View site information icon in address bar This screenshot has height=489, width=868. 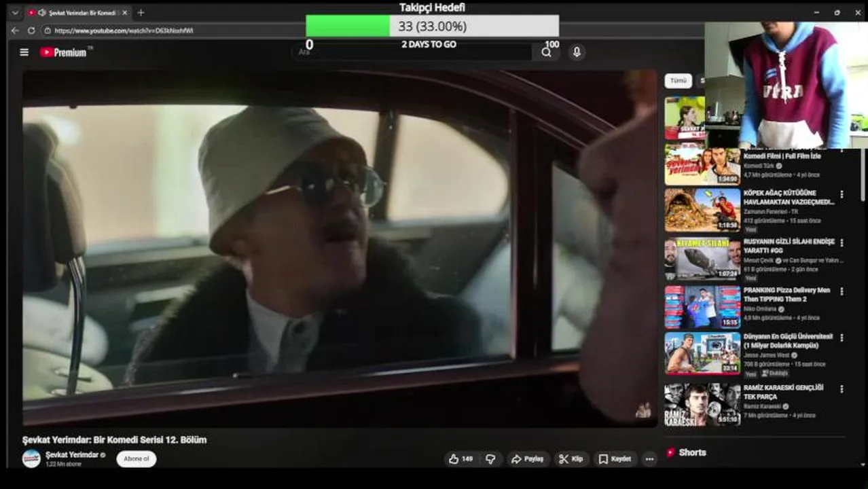tap(47, 31)
